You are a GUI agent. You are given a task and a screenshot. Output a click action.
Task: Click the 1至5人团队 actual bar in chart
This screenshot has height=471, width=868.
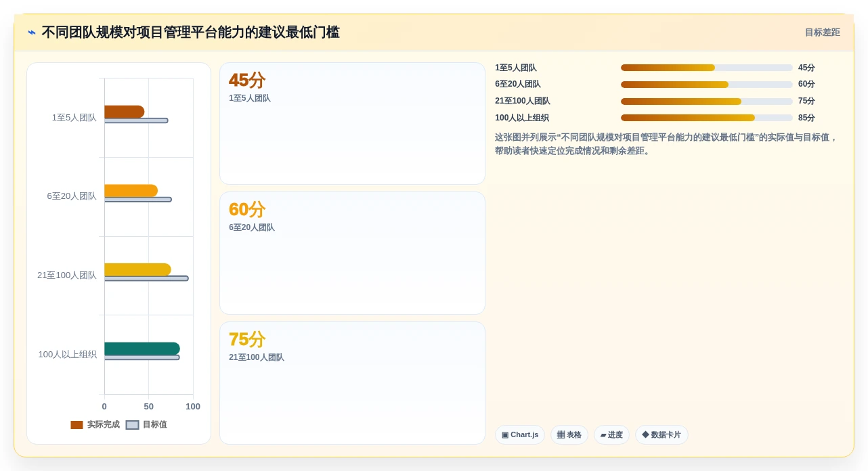tap(124, 112)
